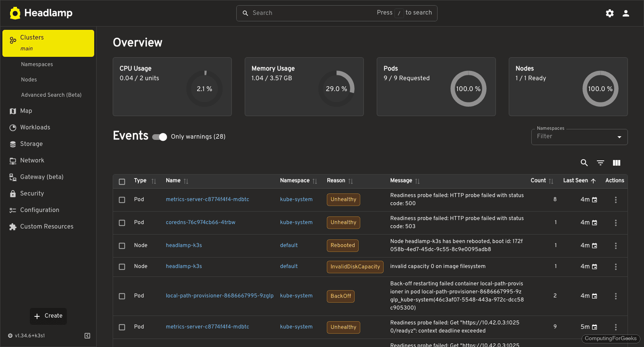
Task: Check the context deadline exceeded row checkbox
Action: (122, 327)
